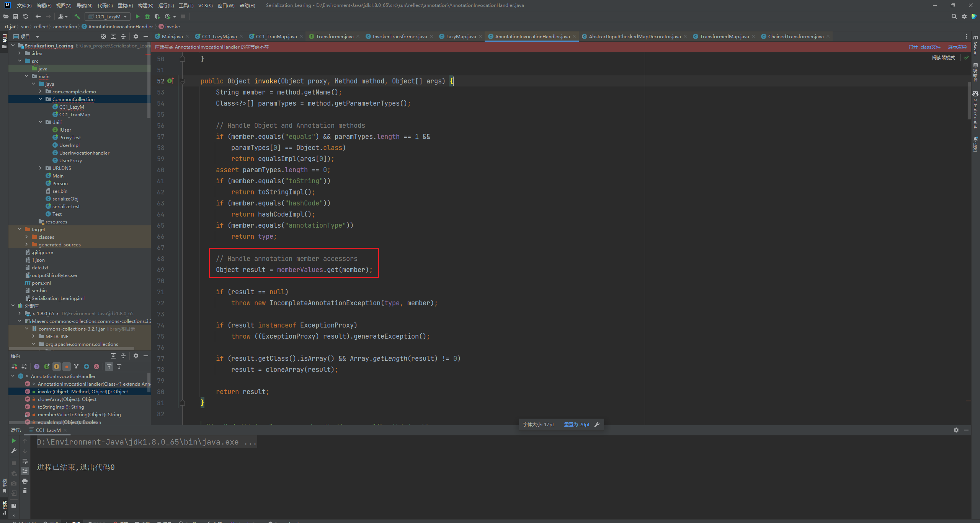Image resolution: width=980 pixels, height=523 pixels.
Task: Expand all nodes in project panel
Action: coord(113,36)
